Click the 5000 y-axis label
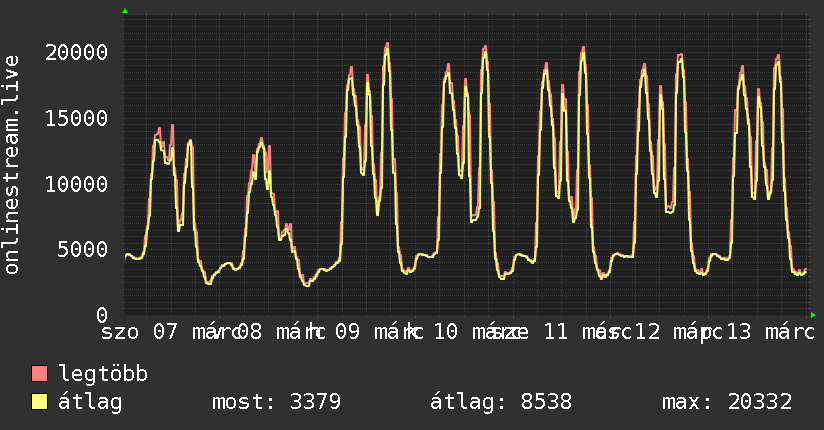The image size is (824, 430). pos(83,249)
